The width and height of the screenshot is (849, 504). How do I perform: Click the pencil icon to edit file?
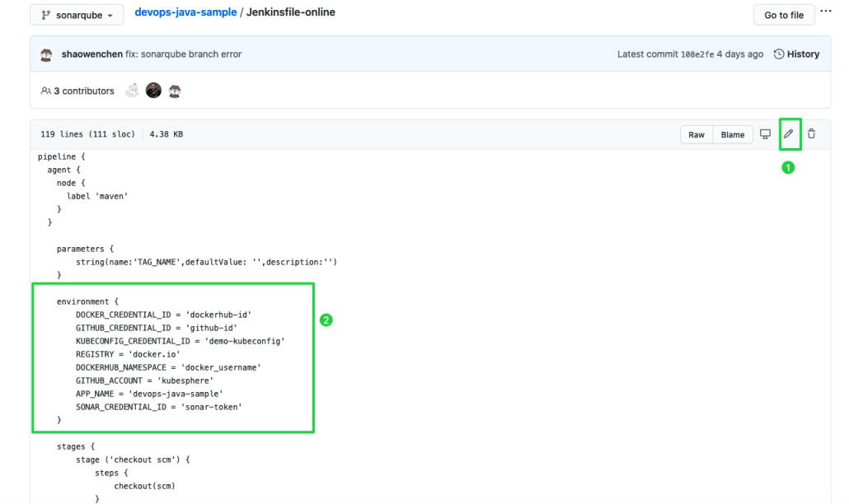pos(789,134)
